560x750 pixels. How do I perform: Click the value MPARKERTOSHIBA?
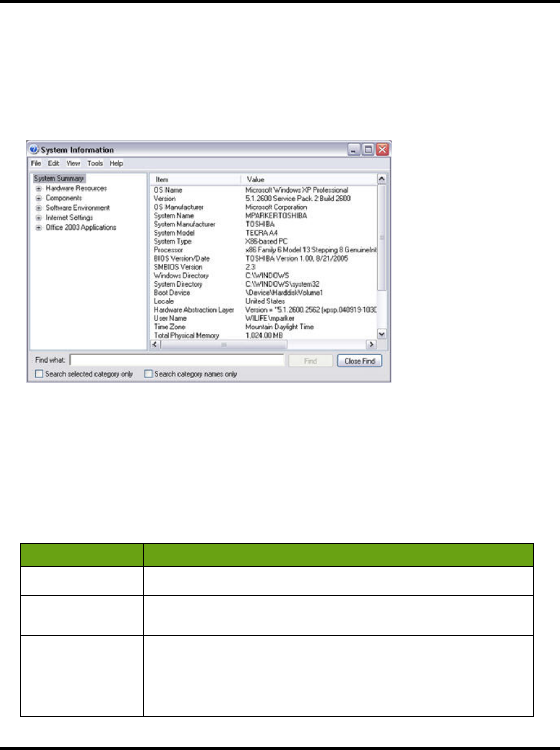pos(276,215)
